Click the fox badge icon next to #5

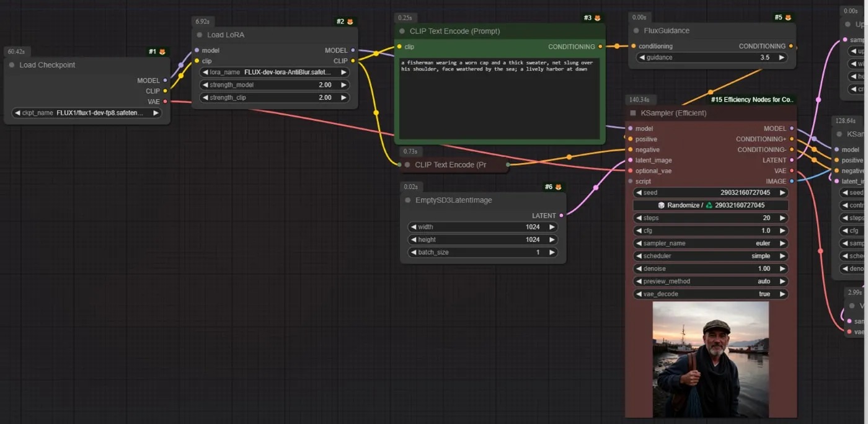coord(788,17)
